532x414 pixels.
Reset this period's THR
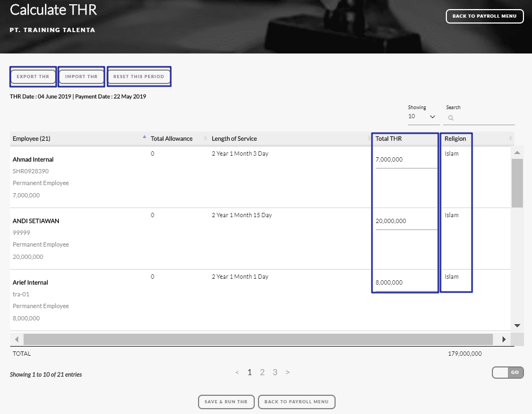[x=139, y=76]
